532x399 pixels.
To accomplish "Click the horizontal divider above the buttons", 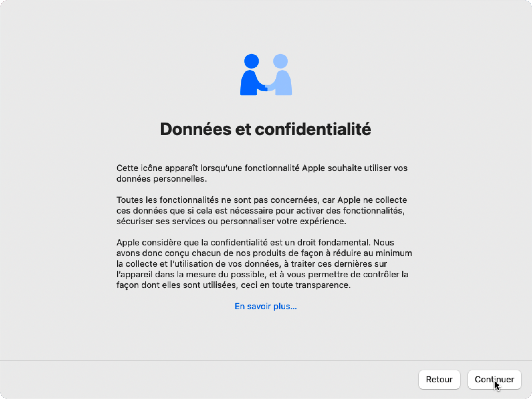I will [266, 361].
